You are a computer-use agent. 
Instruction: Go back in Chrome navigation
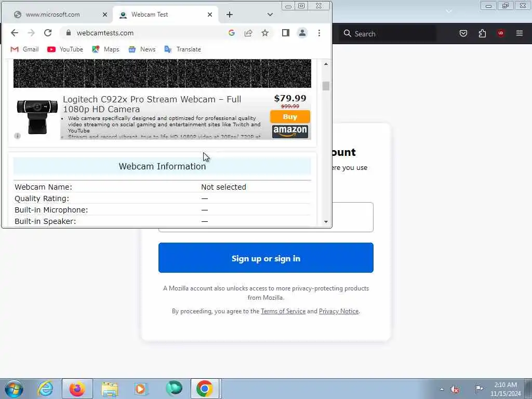[x=14, y=33]
